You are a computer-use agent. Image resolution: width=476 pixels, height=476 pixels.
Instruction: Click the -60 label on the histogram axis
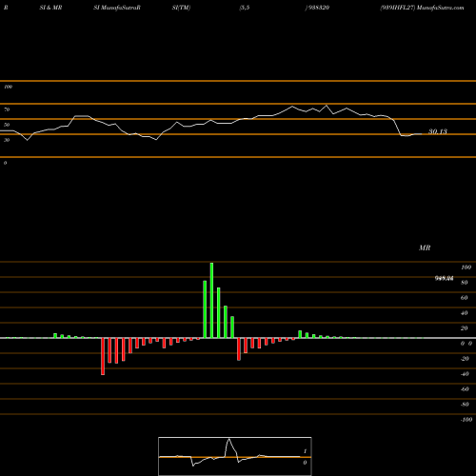point(465,389)
